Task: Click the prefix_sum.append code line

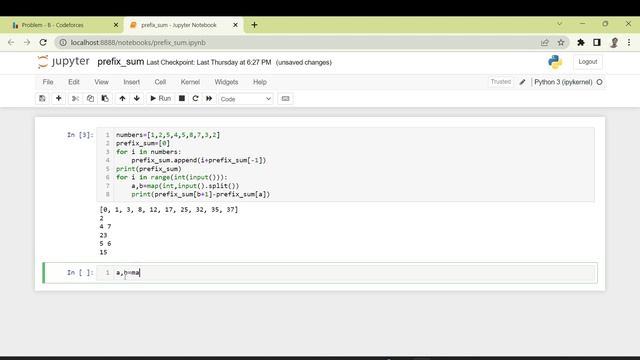Action: pyautogui.click(x=199, y=160)
